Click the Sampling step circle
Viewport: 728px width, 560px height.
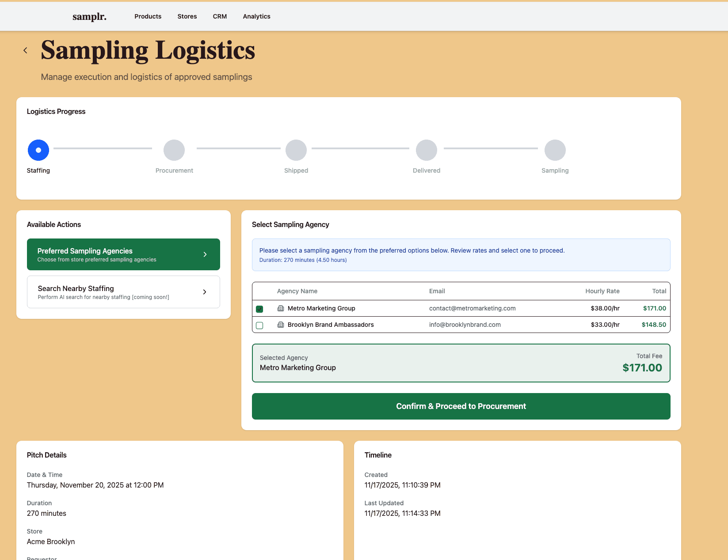click(555, 150)
